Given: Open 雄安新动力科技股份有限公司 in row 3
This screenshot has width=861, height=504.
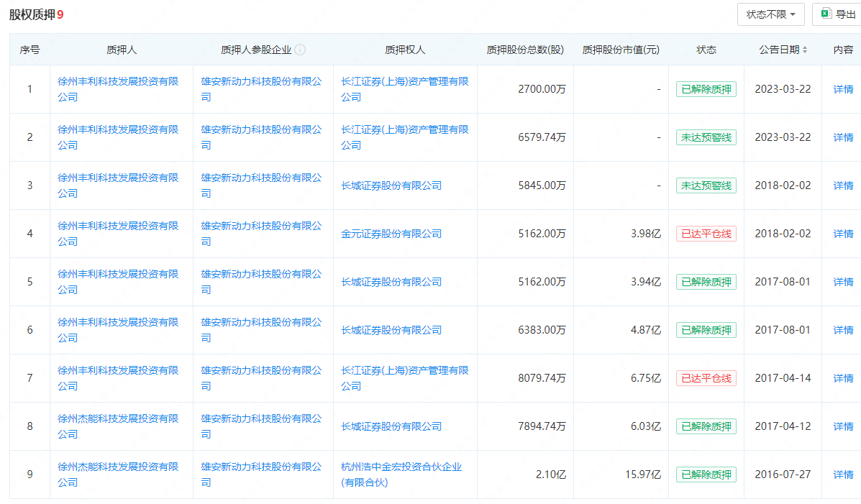Looking at the screenshot, I should click(261, 178).
